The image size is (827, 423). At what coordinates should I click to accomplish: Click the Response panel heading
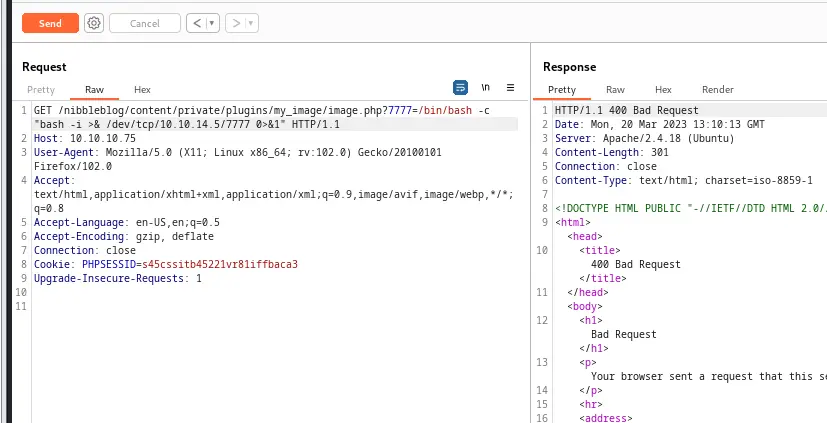click(x=570, y=67)
